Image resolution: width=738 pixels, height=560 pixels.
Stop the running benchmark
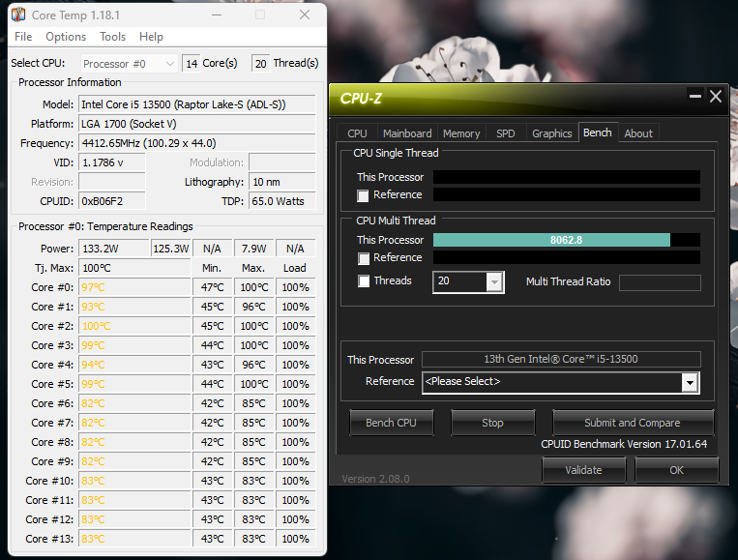tap(492, 423)
